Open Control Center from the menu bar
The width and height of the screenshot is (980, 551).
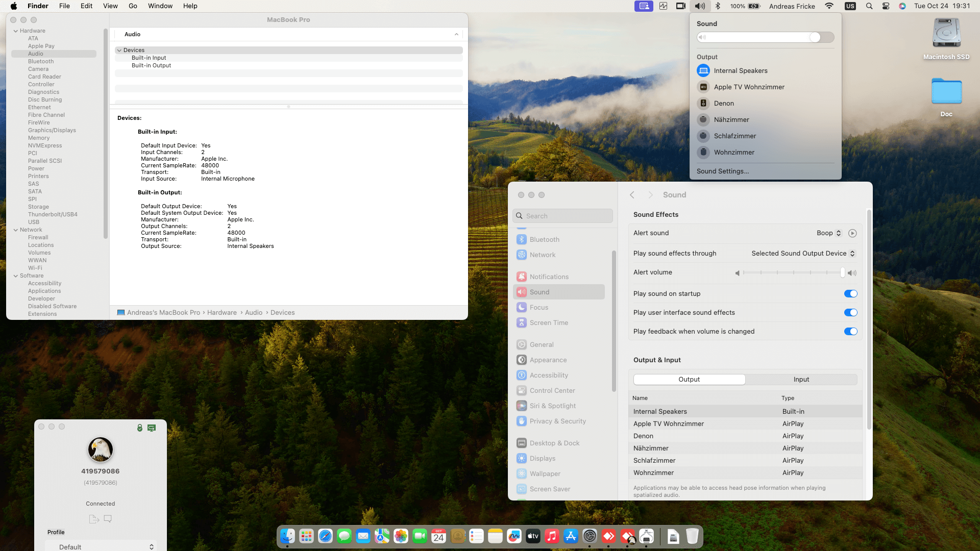(x=886, y=6)
